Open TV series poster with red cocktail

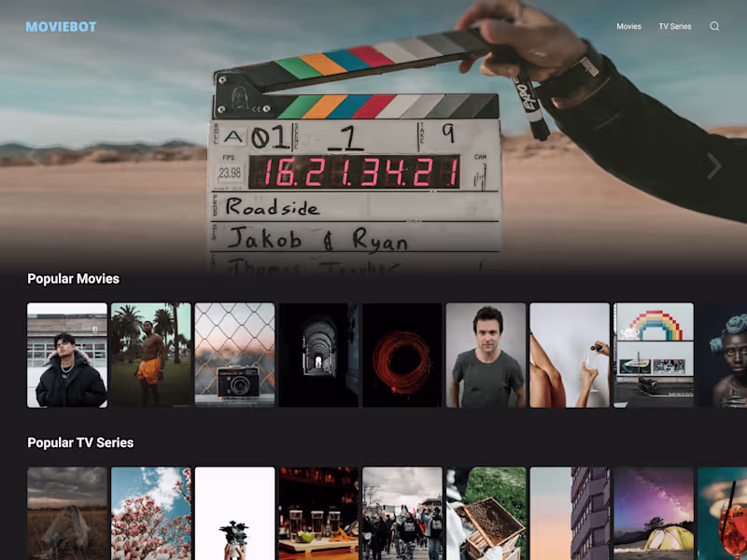pyautogui.click(x=723, y=513)
